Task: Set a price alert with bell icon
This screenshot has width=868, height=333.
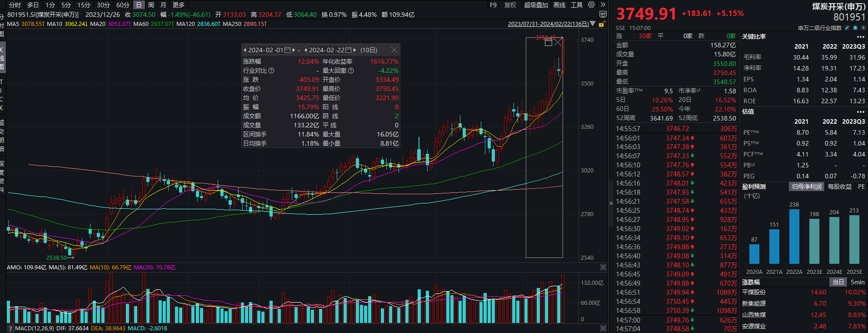Action: click(x=855, y=28)
